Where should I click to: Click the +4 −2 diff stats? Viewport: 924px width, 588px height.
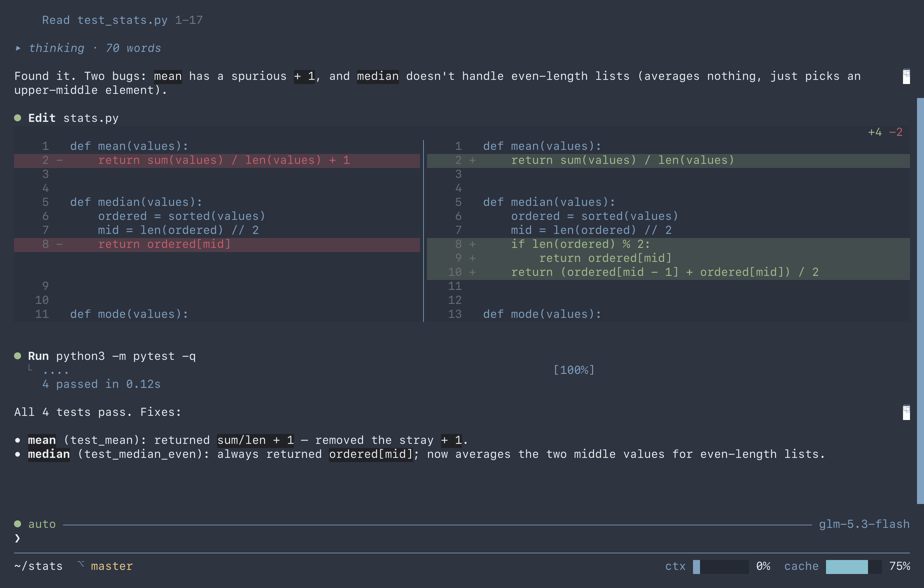point(885,132)
